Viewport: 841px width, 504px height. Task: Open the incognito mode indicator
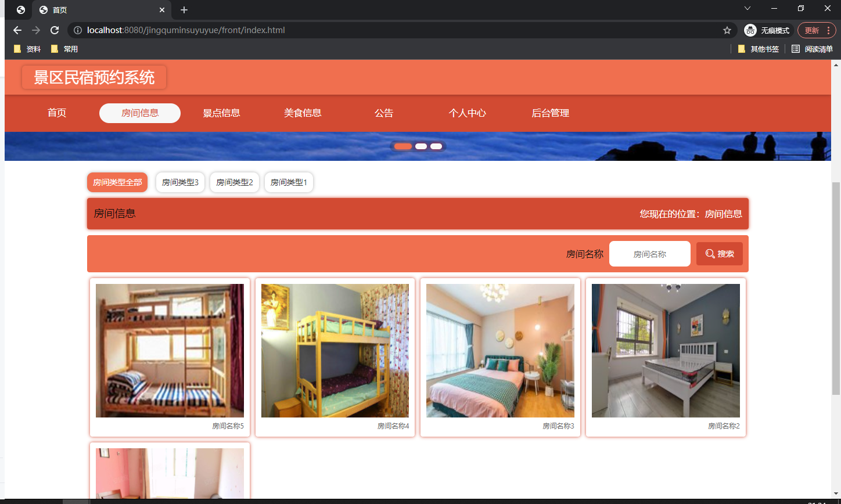768,30
